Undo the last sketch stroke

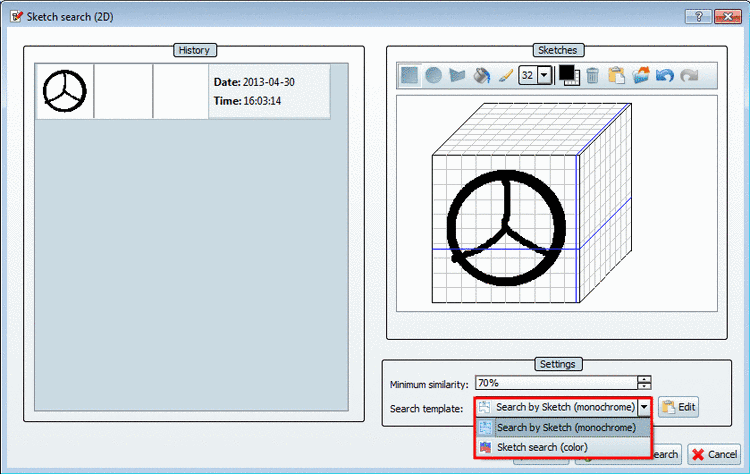tap(665, 75)
